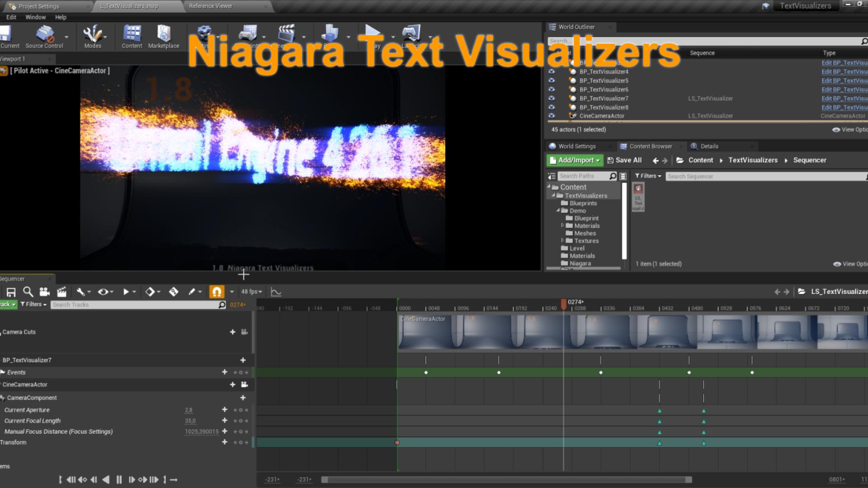Select the Modes panel icon in toolbar
The image size is (868, 488).
click(93, 34)
